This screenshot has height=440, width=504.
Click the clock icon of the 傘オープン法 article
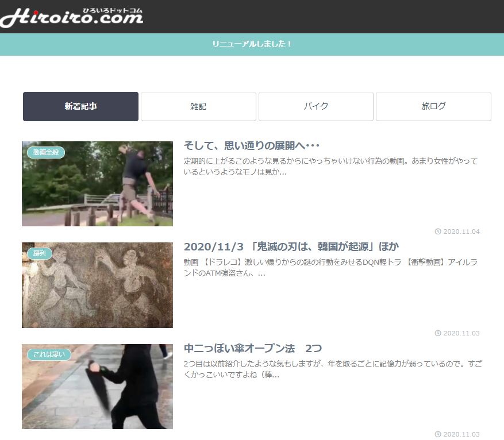tap(438, 434)
